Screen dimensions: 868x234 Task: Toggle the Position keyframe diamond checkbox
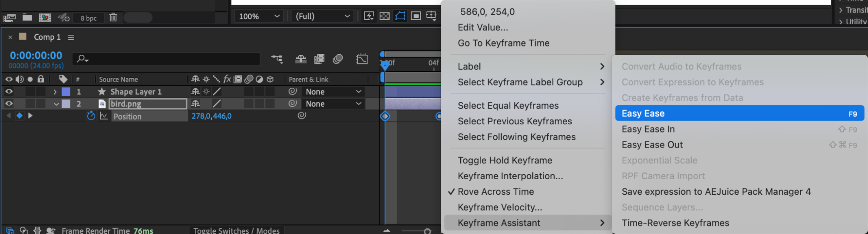coord(20,116)
